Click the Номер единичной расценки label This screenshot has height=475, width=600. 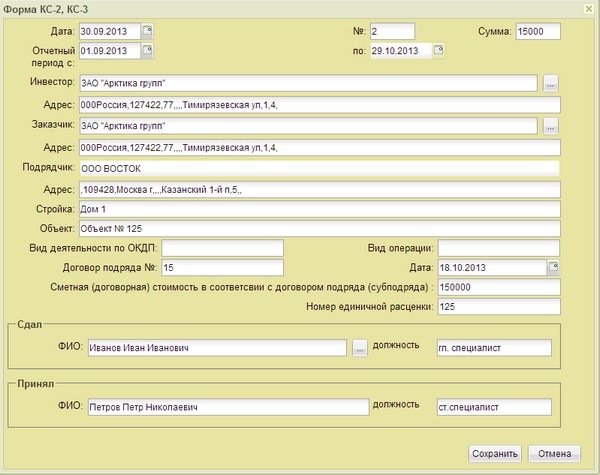pyautogui.click(x=370, y=307)
